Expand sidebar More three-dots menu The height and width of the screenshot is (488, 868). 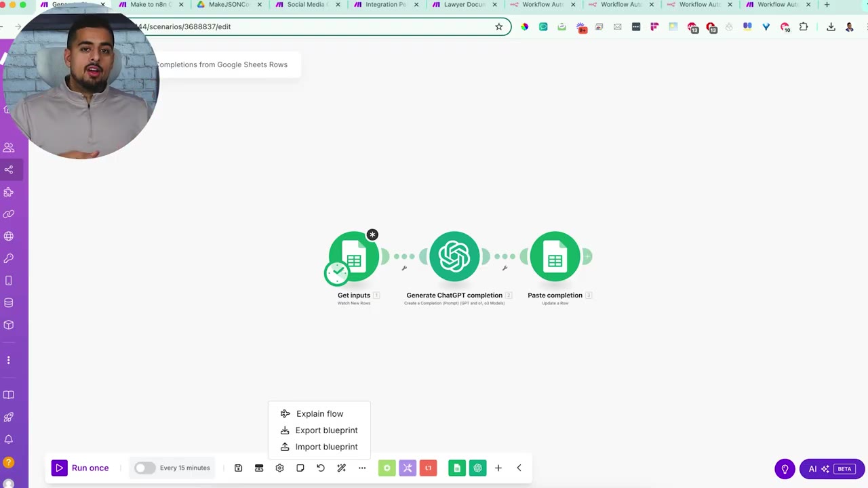coord(9,360)
